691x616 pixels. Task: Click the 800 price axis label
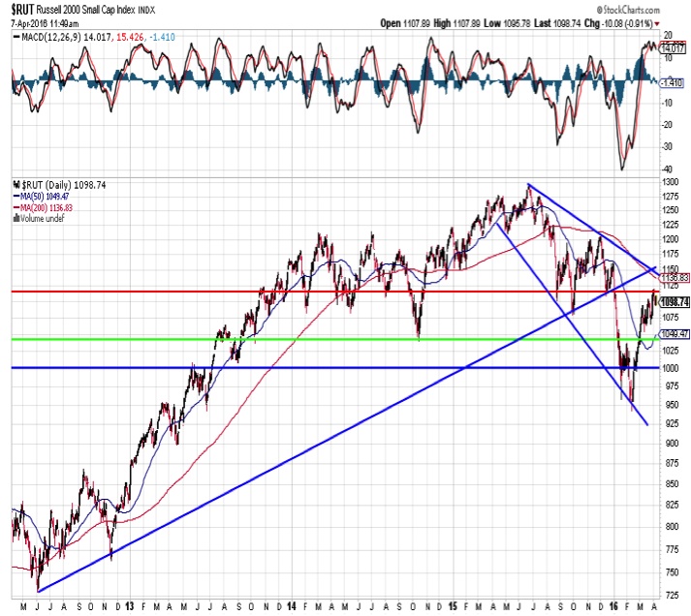click(x=672, y=527)
